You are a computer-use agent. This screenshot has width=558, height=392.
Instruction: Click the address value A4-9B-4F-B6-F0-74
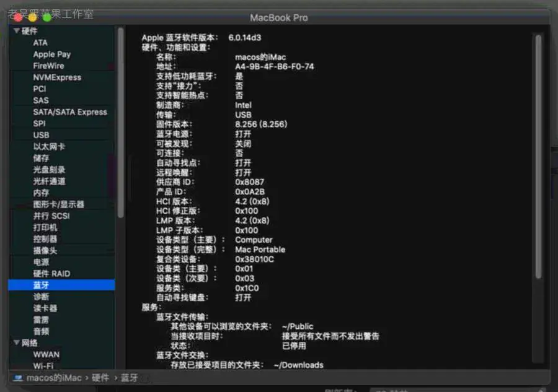coord(275,67)
